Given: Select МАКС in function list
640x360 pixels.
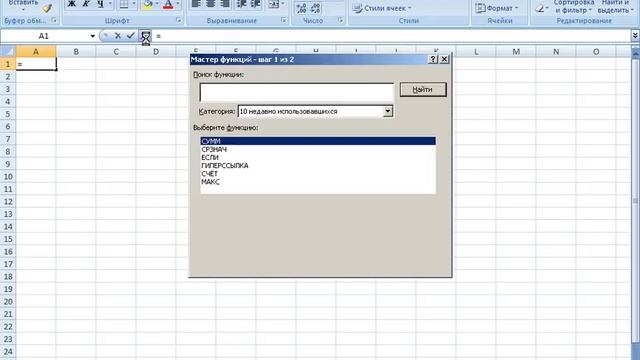Looking at the screenshot, I should click(x=318, y=182).
